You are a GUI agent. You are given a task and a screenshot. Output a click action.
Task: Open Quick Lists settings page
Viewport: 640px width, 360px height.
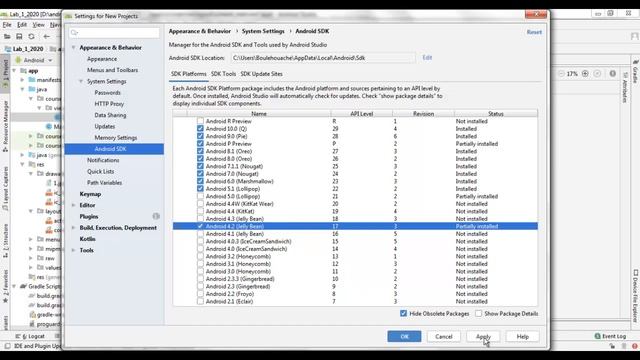100,171
